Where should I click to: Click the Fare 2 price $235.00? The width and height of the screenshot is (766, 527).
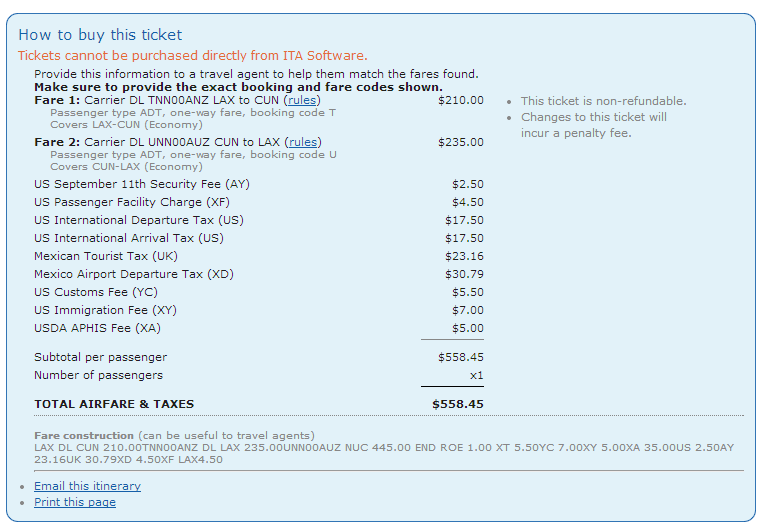461,142
